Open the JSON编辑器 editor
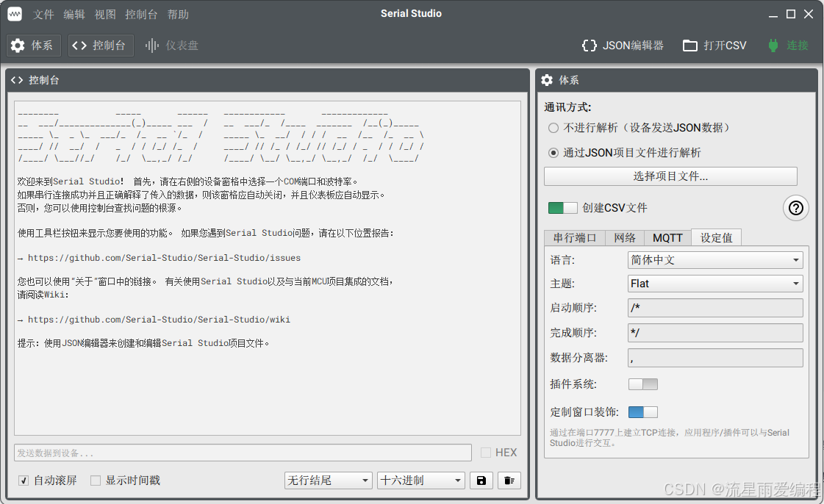The height and width of the screenshot is (504, 824). point(623,46)
